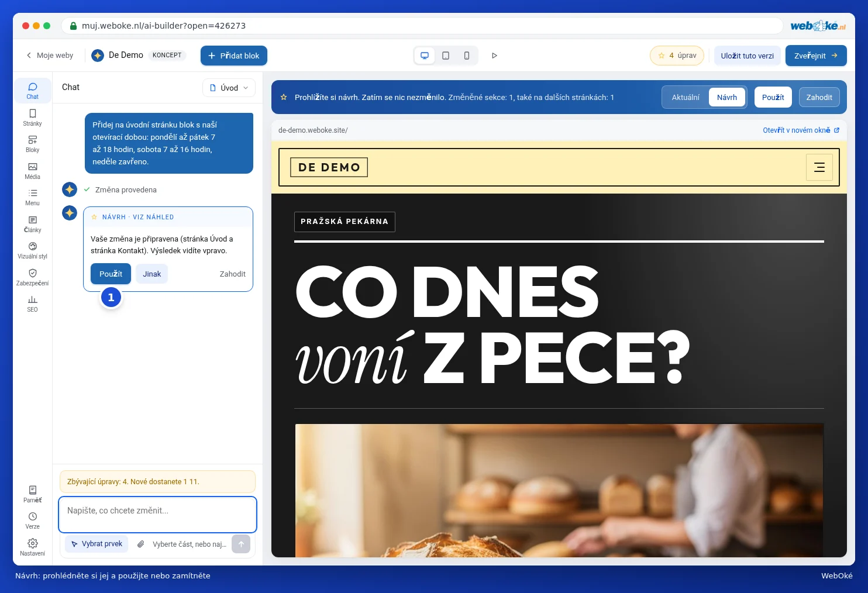Screen dimensions: 868x593
Task: Open Nastavení gear icon
Action: coord(32,547)
